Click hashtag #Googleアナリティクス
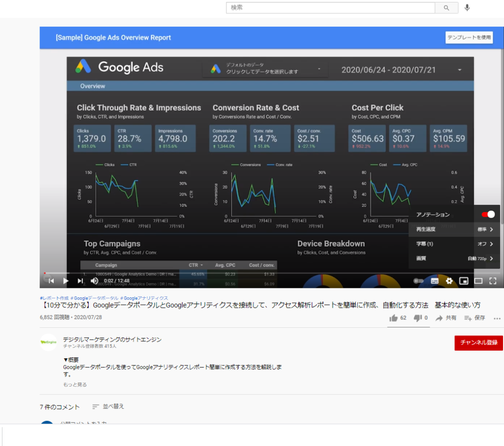This screenshot has width=504, height=446. tap(144, 298)
